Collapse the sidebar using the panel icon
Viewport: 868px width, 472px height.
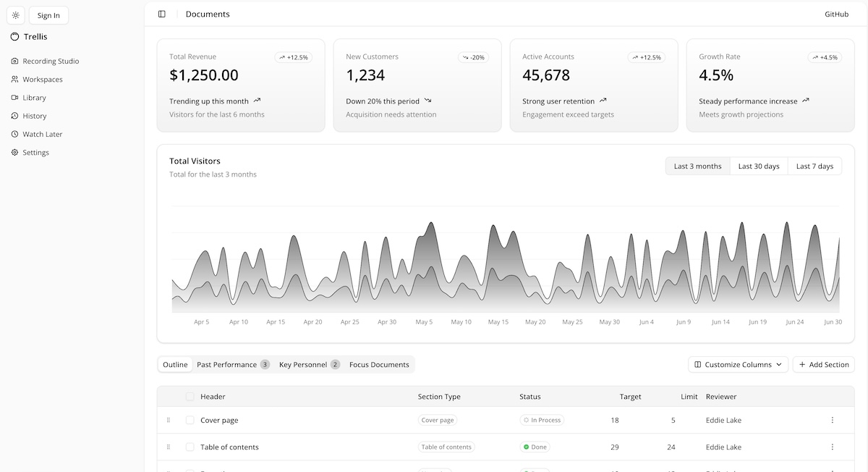[161, 14]
